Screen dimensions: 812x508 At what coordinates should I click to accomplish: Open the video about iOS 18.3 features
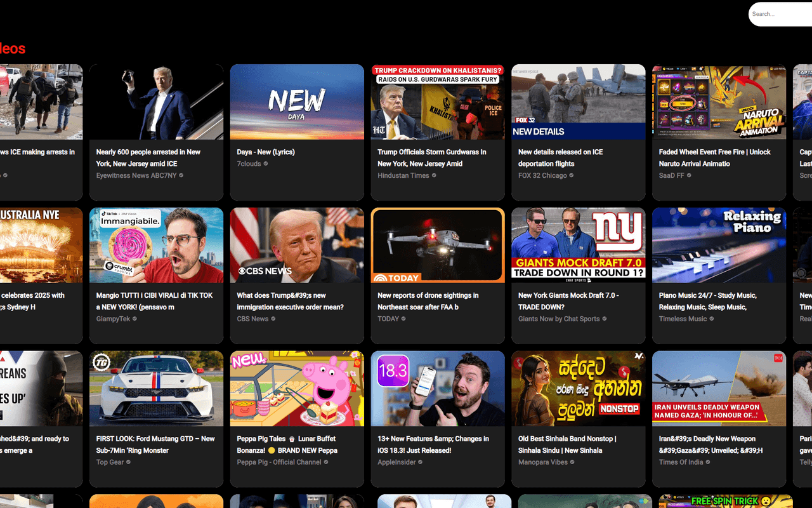(437, 388)
